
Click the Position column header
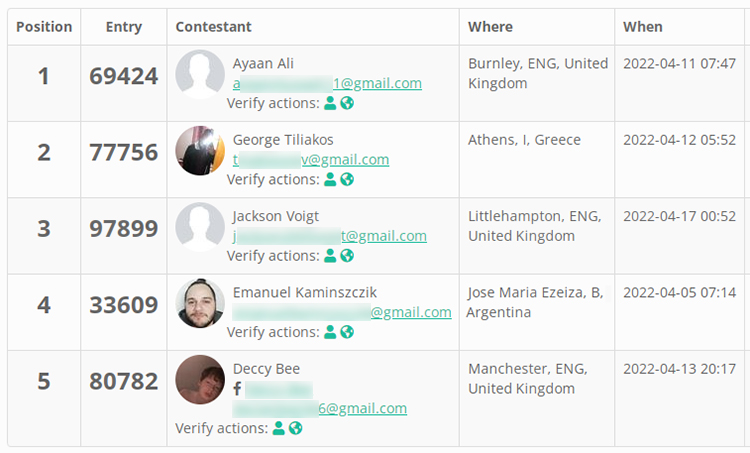pos(44,27)
